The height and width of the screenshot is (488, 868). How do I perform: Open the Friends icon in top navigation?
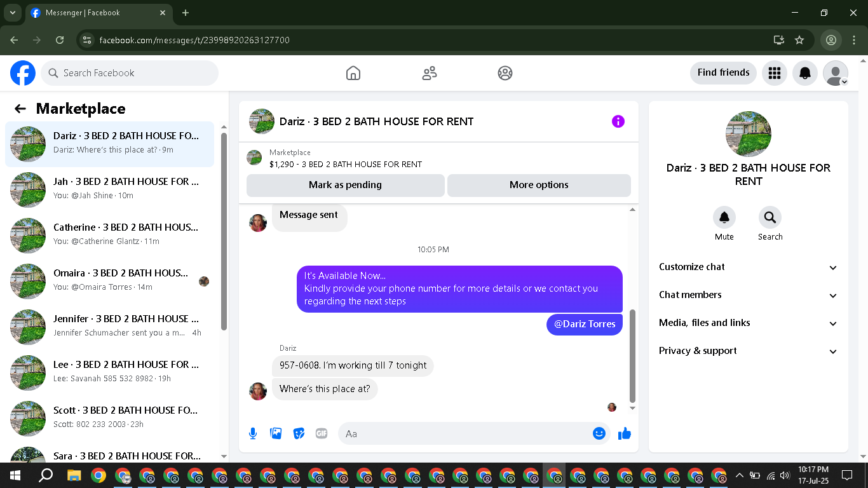tap(430, 73)
